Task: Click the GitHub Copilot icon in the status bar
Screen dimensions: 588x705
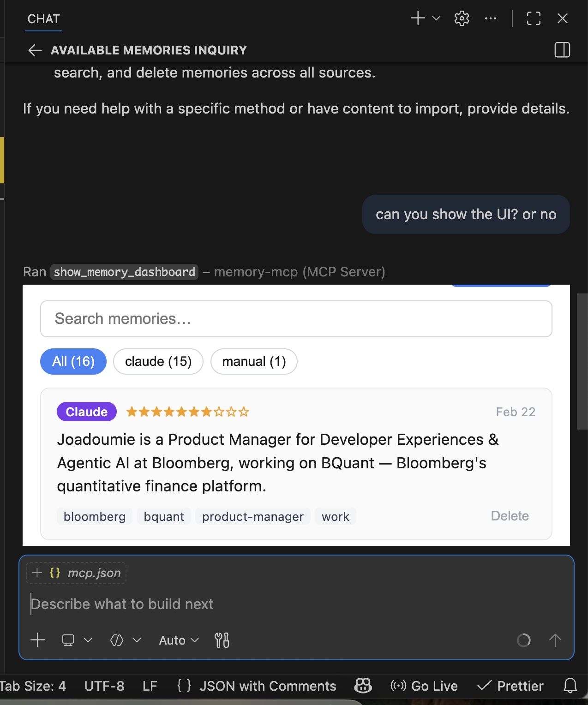Action: point(362,686)
